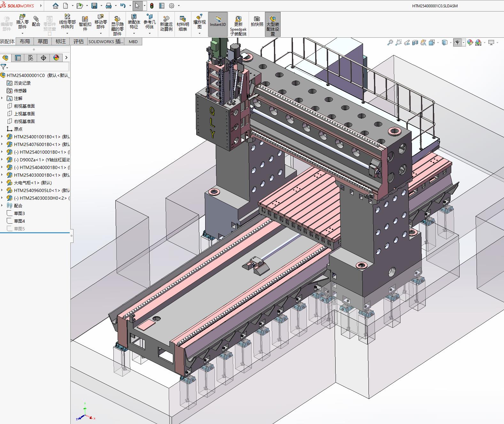The height and width of the screenshot is (424, 504).
Task: Select the DimXpertManager crosshair tab icon
Action: (43, 58)
